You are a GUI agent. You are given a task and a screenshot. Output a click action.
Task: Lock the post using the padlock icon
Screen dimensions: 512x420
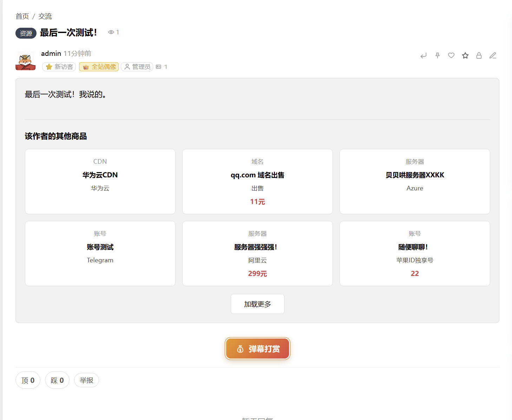point(479,55)
